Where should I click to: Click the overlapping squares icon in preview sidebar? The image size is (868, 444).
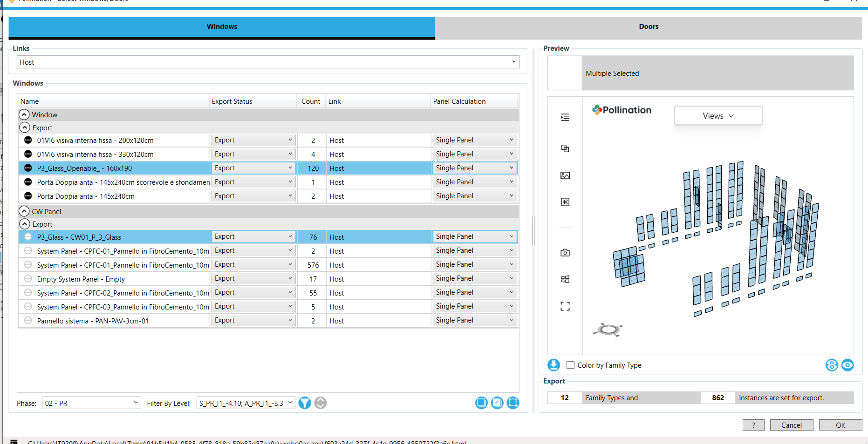point(565,148)
